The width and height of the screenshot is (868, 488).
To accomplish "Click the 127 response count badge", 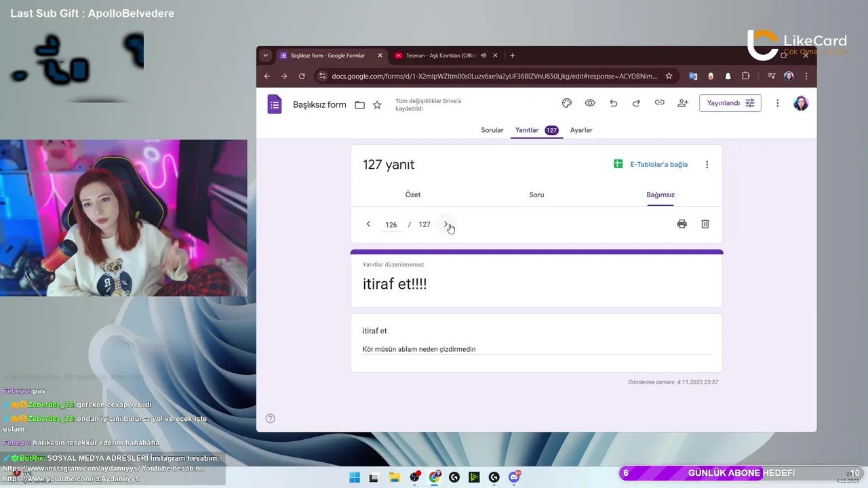I will pos(551,130).
